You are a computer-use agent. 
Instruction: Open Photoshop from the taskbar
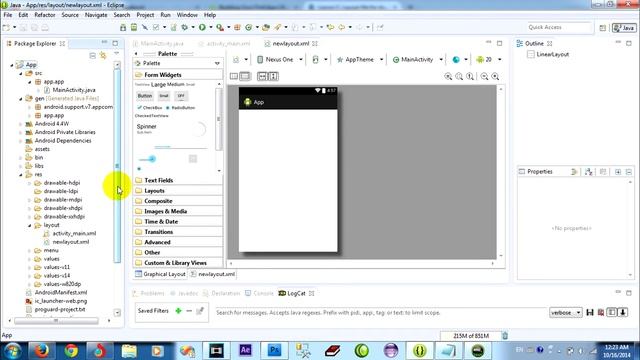click(x=274, y=351)
